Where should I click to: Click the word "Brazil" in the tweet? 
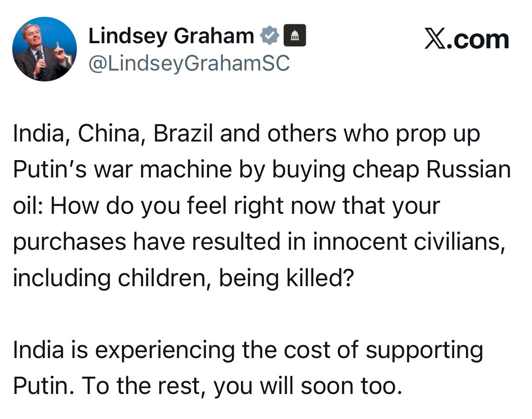(183, 133)
